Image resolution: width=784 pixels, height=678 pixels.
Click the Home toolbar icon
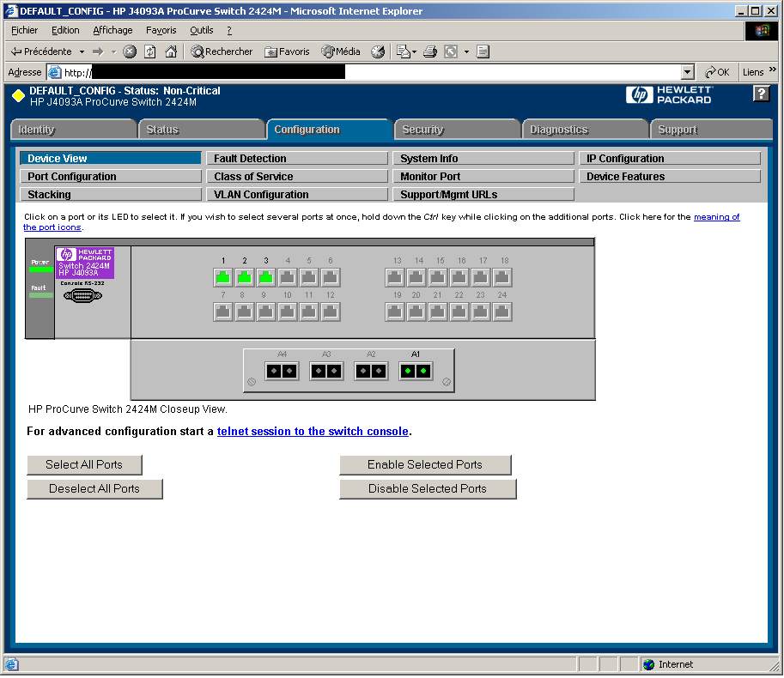point(171,51)
